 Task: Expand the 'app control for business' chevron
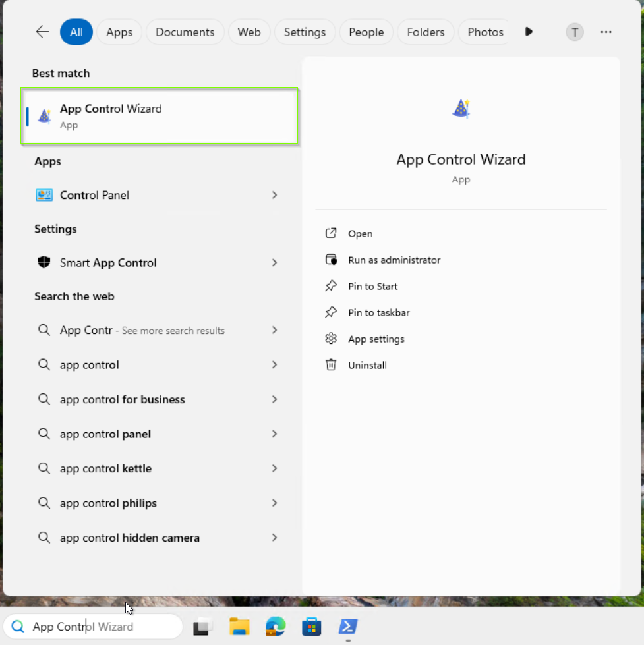point(275,399)
